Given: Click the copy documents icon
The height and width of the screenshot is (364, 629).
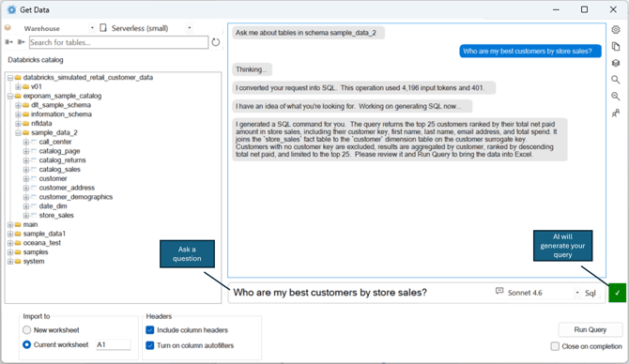Looking at the screenshot, I should click(x=615, y=46).
